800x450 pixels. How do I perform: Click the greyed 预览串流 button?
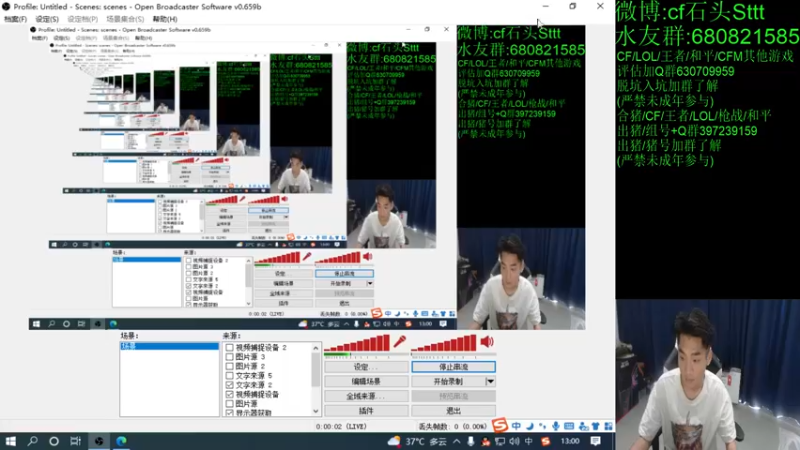(x=454, y=396)
